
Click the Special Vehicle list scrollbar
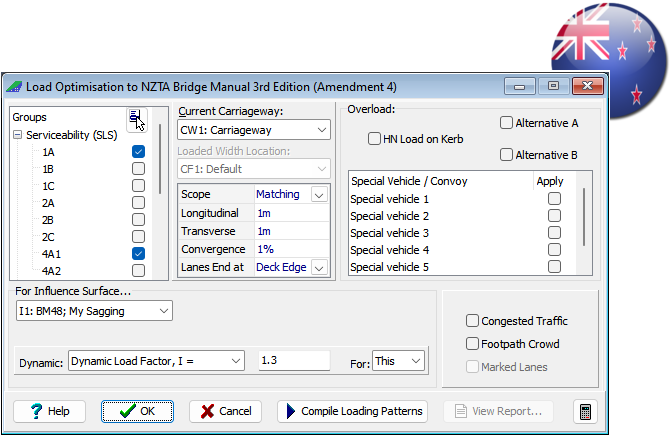[584, 217]
